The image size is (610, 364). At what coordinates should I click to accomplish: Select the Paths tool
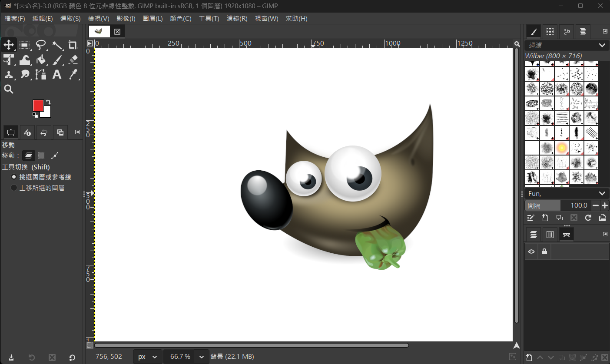point(41,74)
